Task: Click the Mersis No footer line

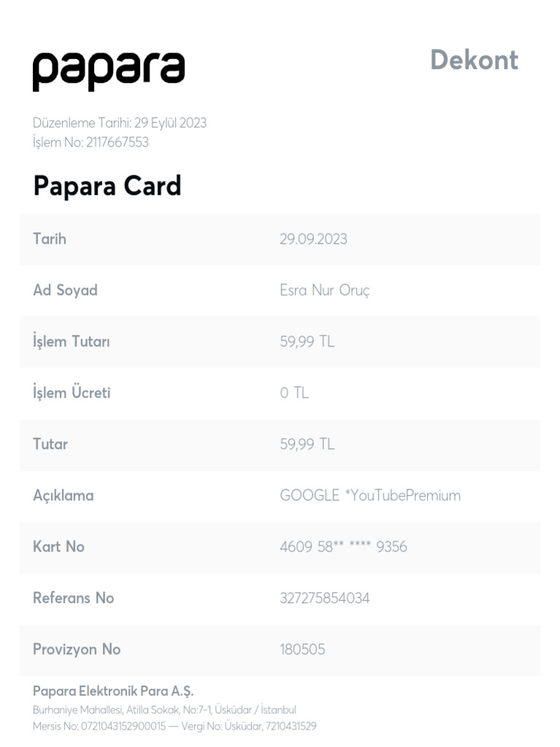Action: point(174,726)
